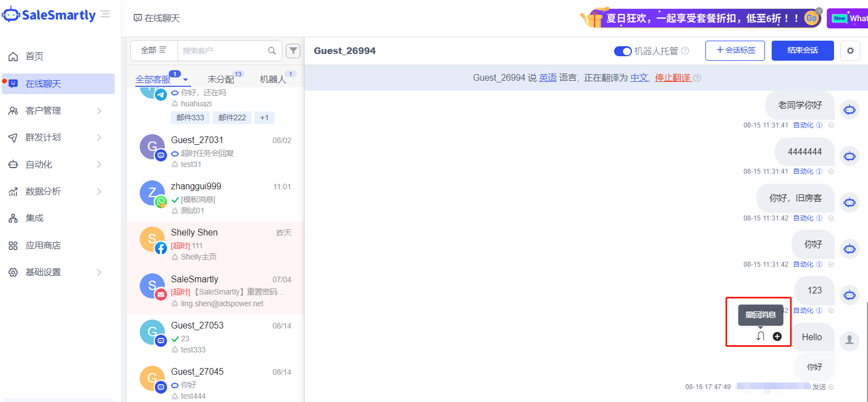This screenshot has width=868, height=402.
Task: Toggle the 机器人托管 switch off
Action: (622, 51)
